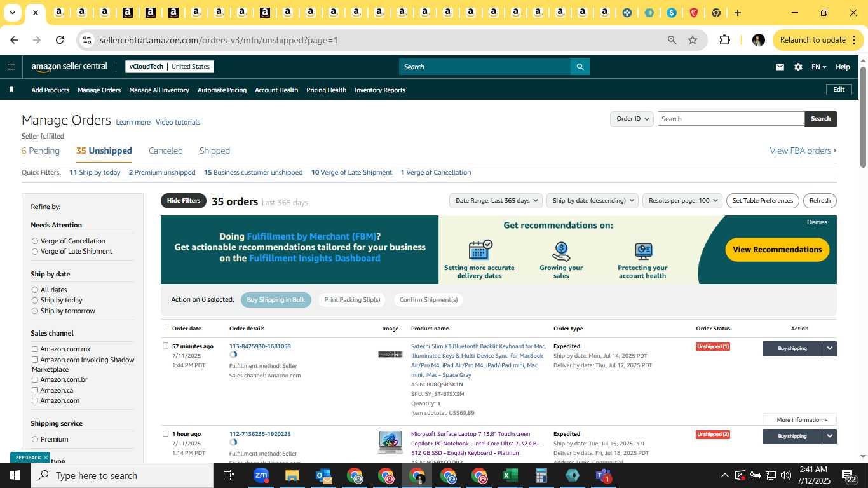Click the Surface Laptop product thumbnail
Screen dimensions: 868x488
point(390,442)
